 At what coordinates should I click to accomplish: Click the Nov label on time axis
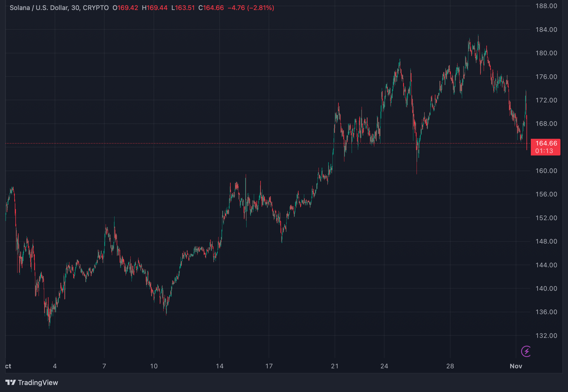(x=516, y=366)
